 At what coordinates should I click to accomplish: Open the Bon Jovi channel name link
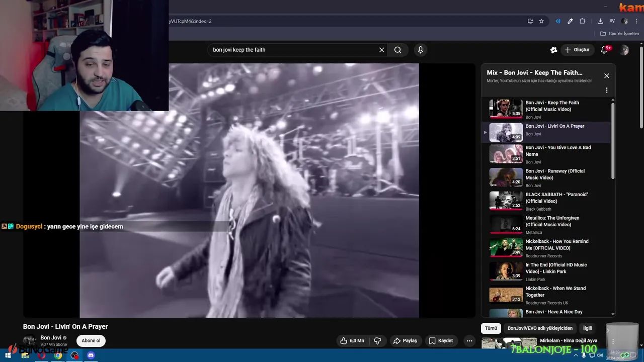tap(51, 338)
